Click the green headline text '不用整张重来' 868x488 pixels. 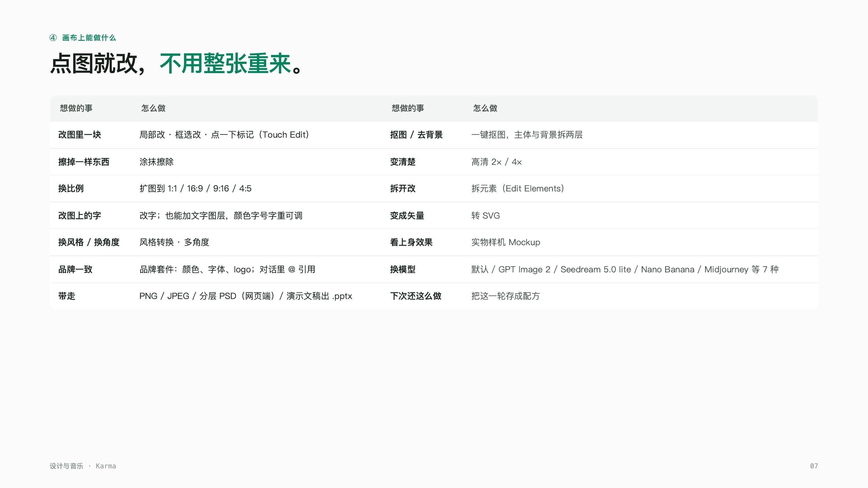225,63
